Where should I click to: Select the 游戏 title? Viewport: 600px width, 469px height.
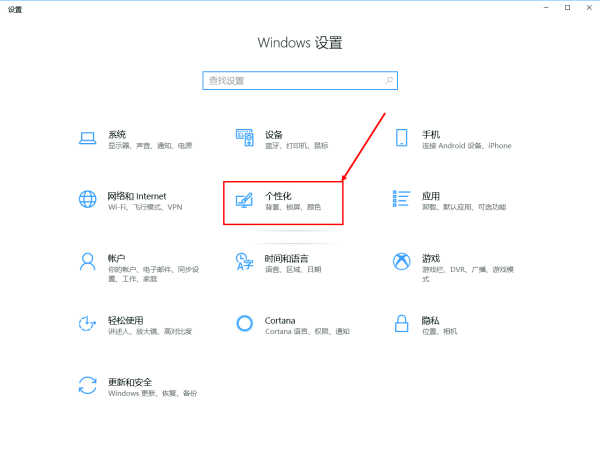pos(431,258)
